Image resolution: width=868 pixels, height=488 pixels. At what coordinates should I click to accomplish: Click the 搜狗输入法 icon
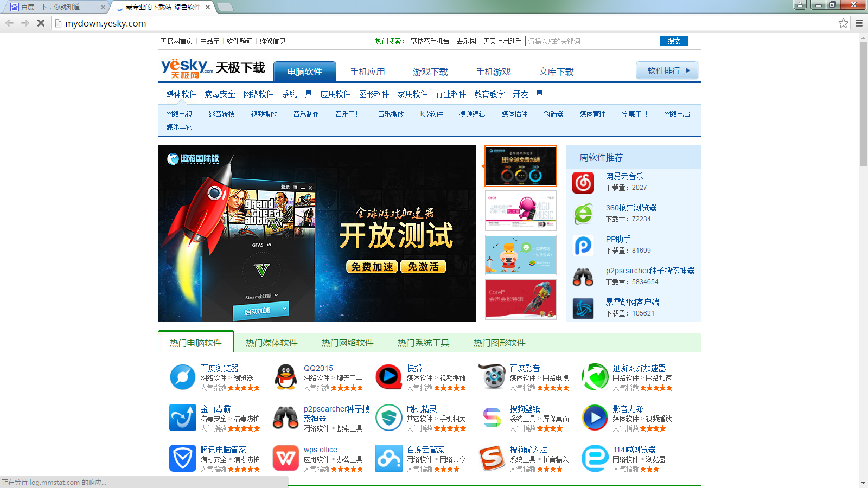click(x=492, y=458)
